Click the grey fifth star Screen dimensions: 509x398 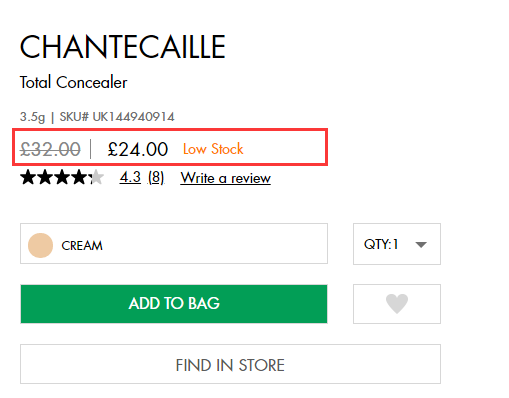point(97,177)
